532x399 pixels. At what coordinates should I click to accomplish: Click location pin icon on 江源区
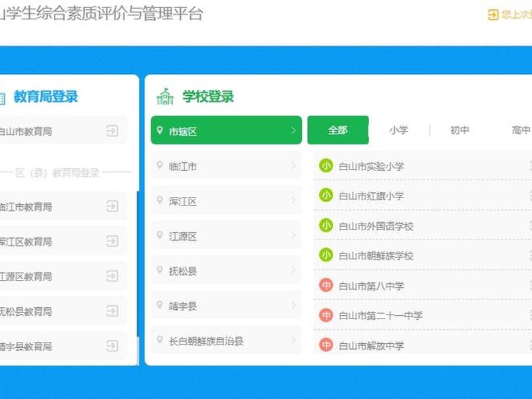click(x=160, y=235)
